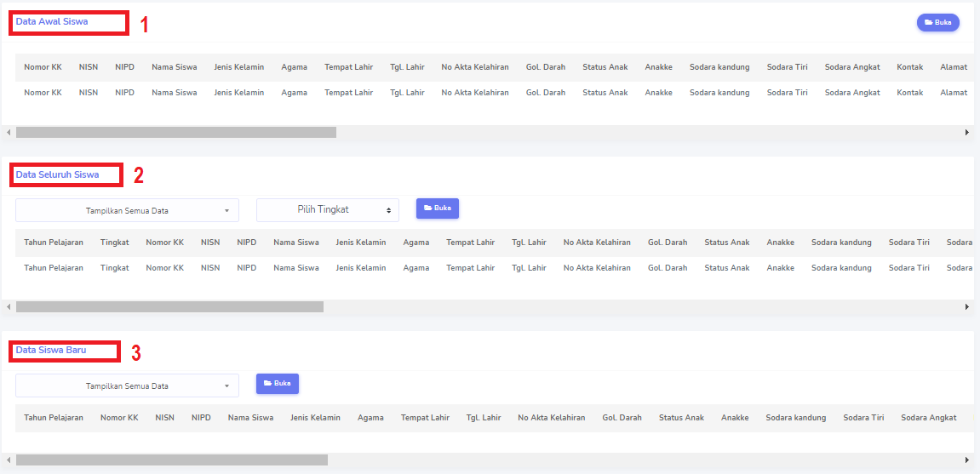Select the Data Seluruh Siswa section title

pyautogui.click(x=57, y=174)
